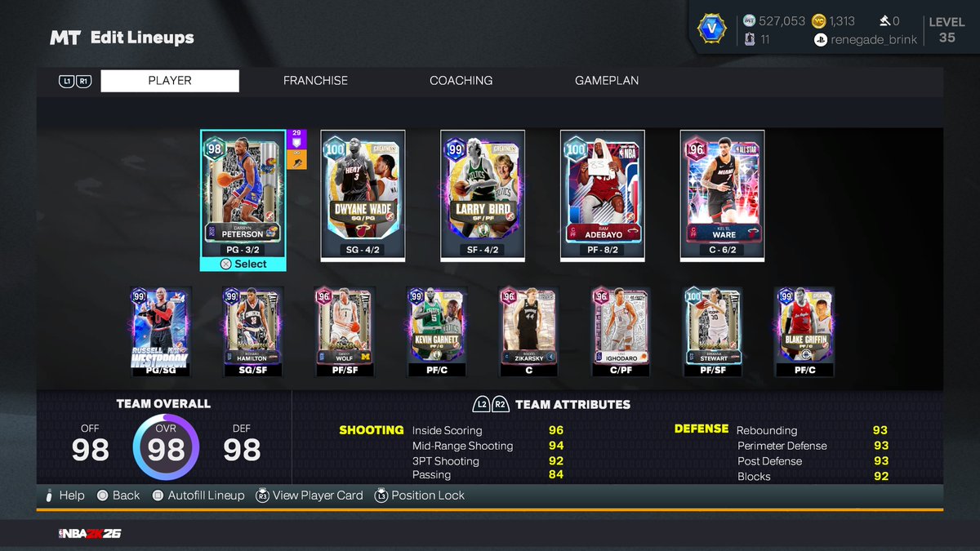Click the L1 shoulder button icon
Viewport: 980px width, 551px height.
click(66, 81)
